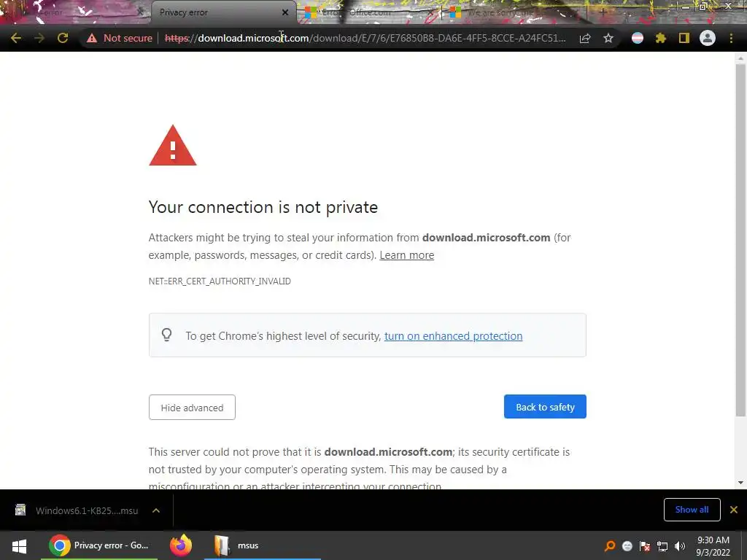Bookmark this page with the star icon
Viewport: 747px width, 560px height.
coord(608,38)
